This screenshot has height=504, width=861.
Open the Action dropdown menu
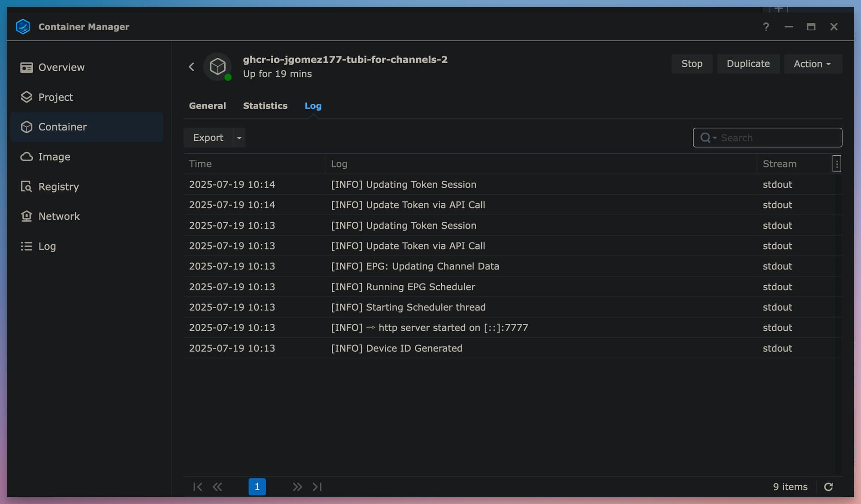pos(812,64)
